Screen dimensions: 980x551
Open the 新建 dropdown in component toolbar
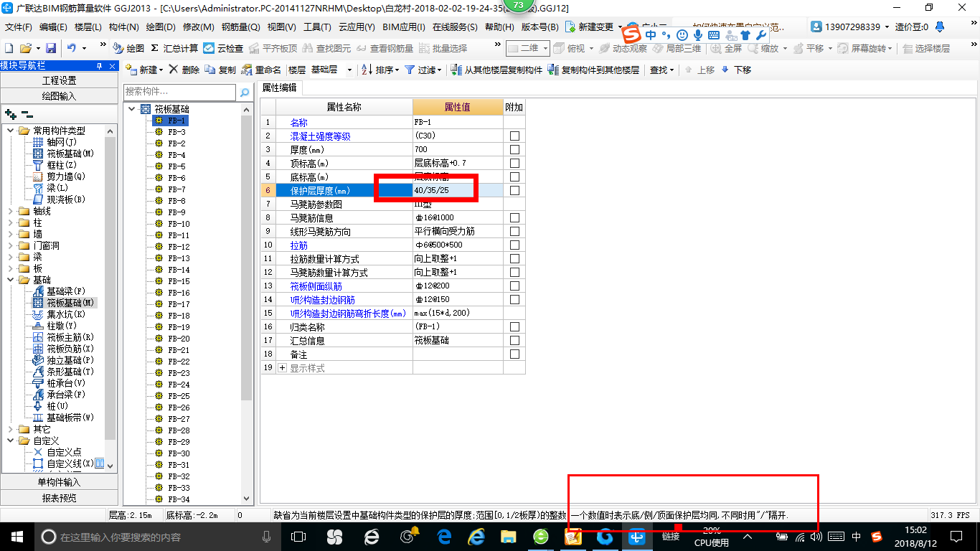click(x=144, y=70)
